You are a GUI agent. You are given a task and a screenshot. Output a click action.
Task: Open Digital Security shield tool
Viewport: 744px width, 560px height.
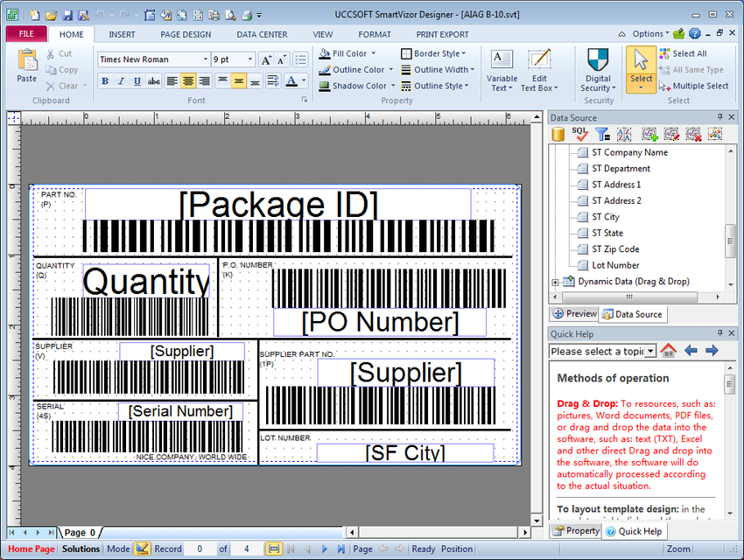click(598, 70)
